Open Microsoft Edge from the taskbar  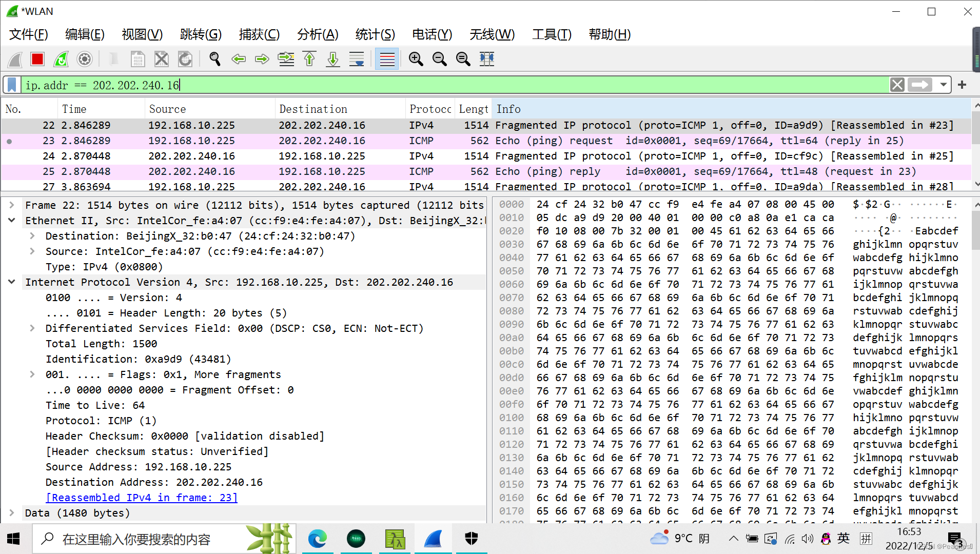[x=317, y=539]
